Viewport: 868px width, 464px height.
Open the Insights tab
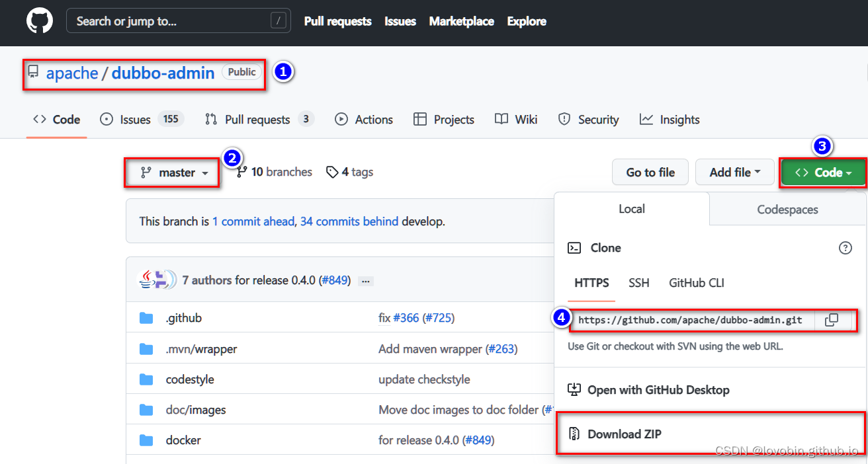[x=670, y=120]
